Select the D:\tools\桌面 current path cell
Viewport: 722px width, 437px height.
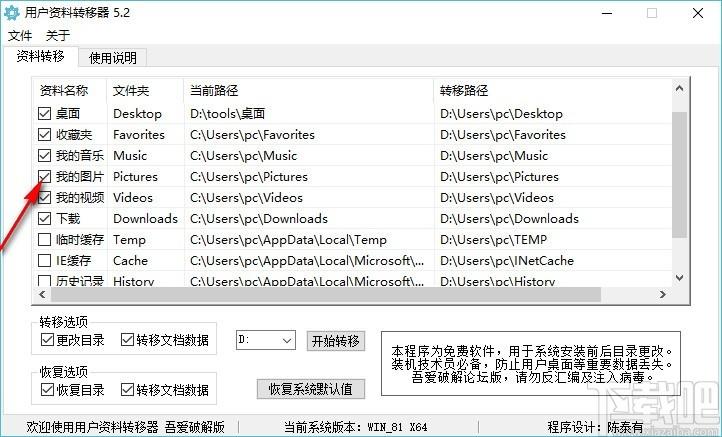pos(227,114)
